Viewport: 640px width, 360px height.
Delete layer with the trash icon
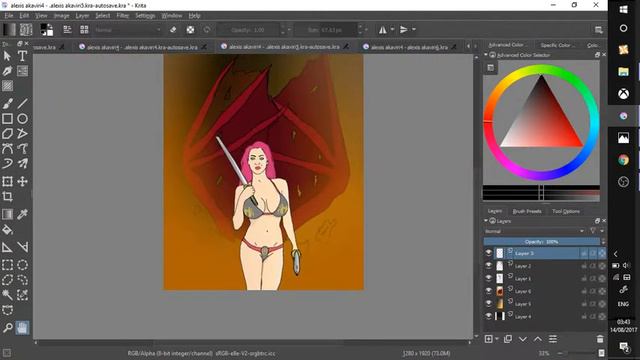600,339
